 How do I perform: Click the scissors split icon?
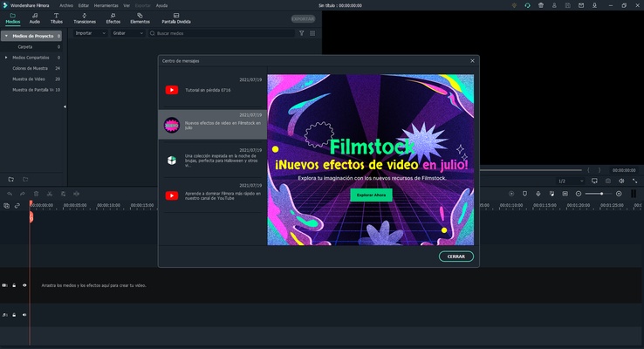(x=50, y=194)
